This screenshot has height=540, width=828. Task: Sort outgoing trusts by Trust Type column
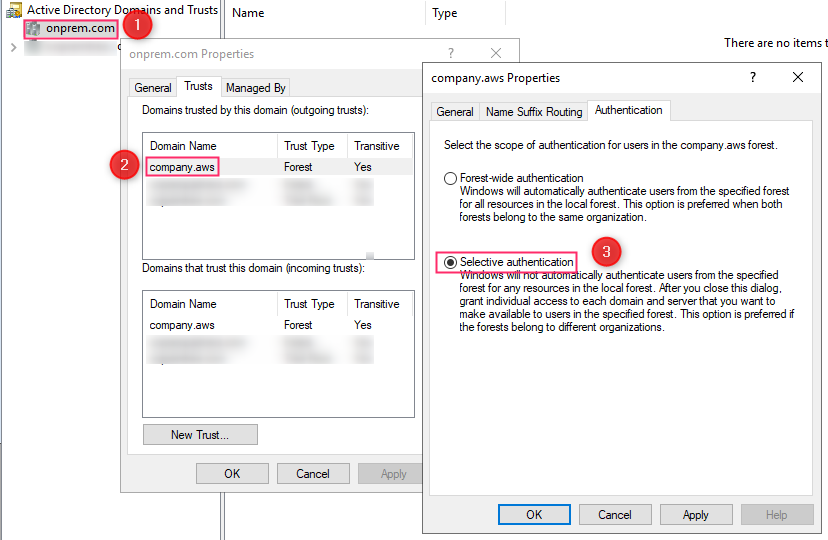point(312,146)
